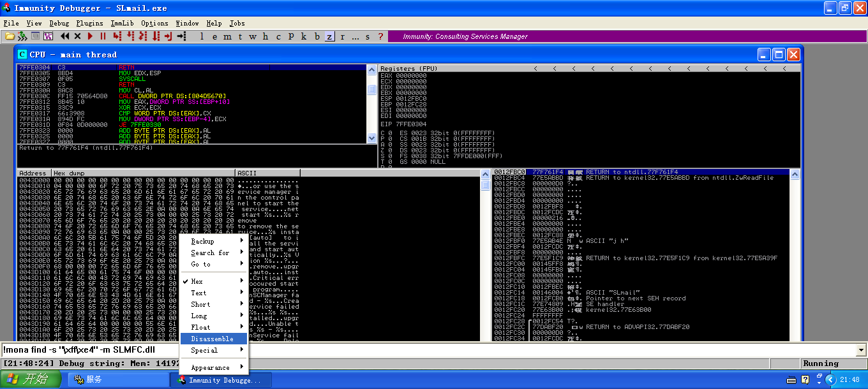Show Windows list with the w button
This screenshot has width=868, height=389.
tap(253, 36)
